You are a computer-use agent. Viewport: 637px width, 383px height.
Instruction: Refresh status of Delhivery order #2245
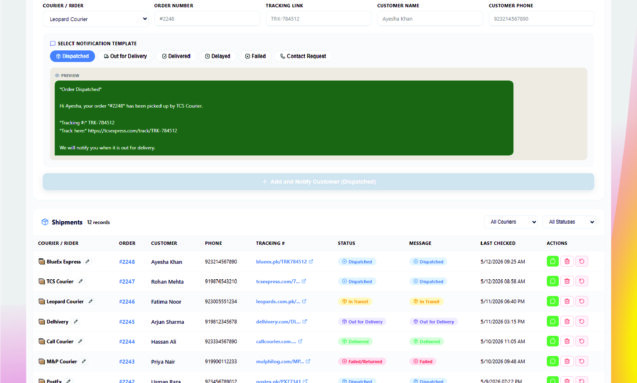pyautogui.click(x=582, y=321)
